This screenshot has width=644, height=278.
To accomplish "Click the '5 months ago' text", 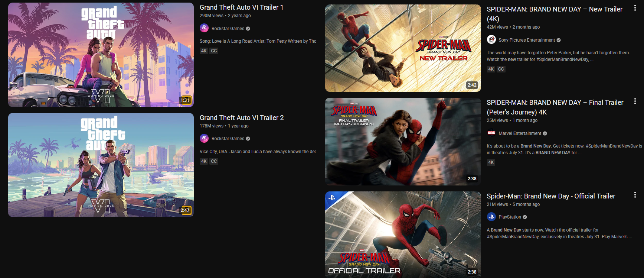I will tap(526, 204).
